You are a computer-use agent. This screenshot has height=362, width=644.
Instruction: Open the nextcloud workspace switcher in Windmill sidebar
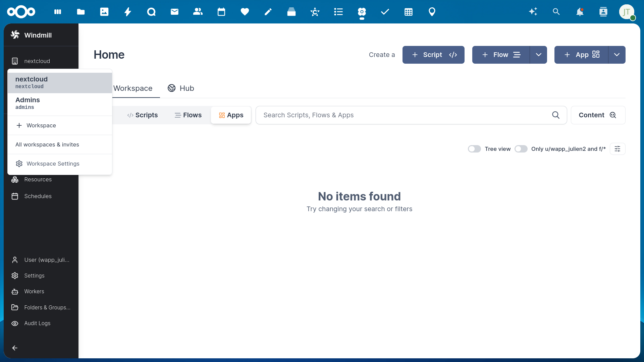pos(37,61)
